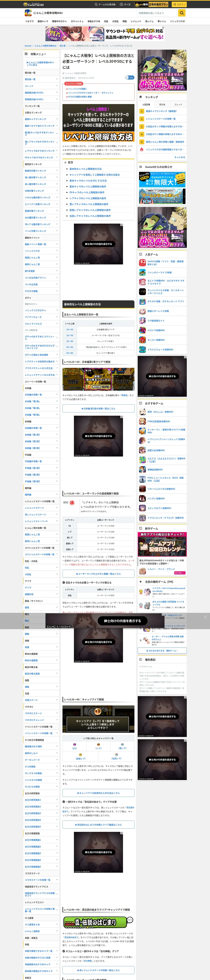Expand the ソニックコラボガチャ sidebar row
Image resolution: width=210 pixels, height=980 pixels.
click(42, 310)
